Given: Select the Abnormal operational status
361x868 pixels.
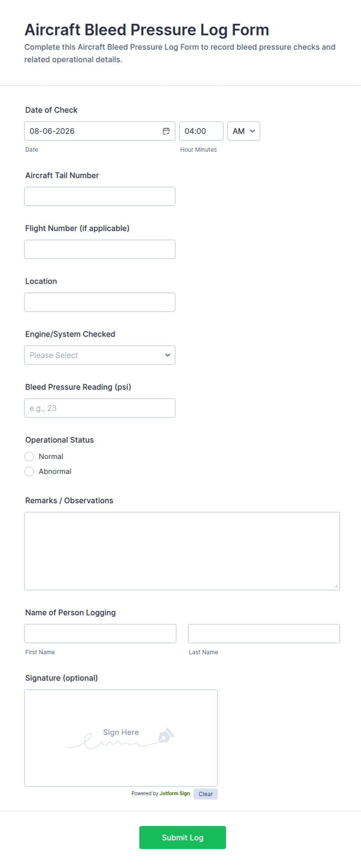Looking at the screenshot, I should click(x=29, y=472).
